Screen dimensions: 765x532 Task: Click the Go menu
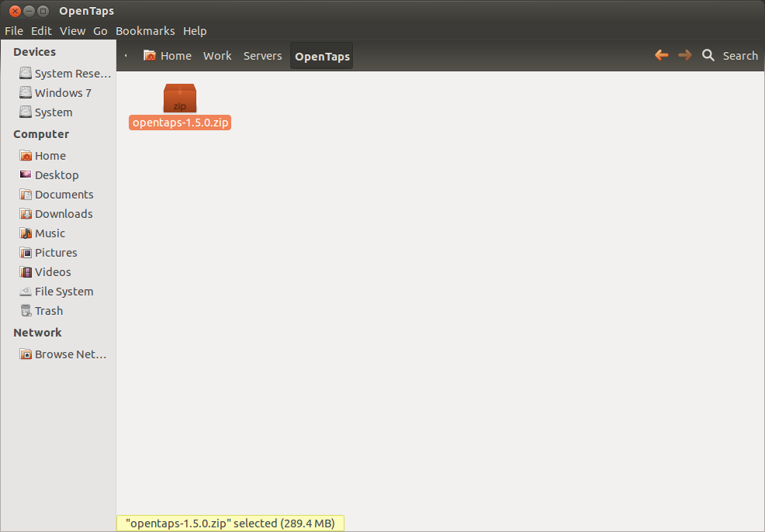[99, 30]
